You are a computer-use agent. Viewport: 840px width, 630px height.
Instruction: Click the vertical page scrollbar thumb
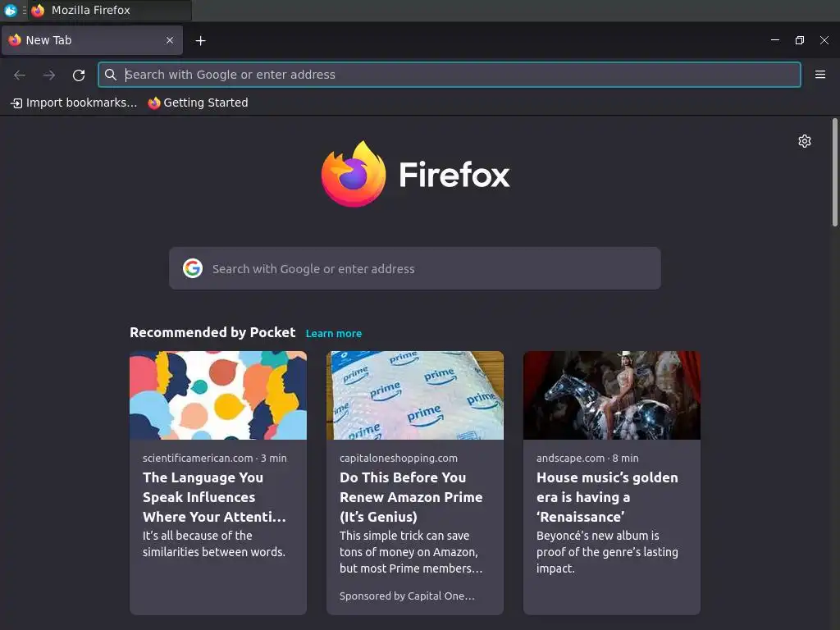click(834, 172)
